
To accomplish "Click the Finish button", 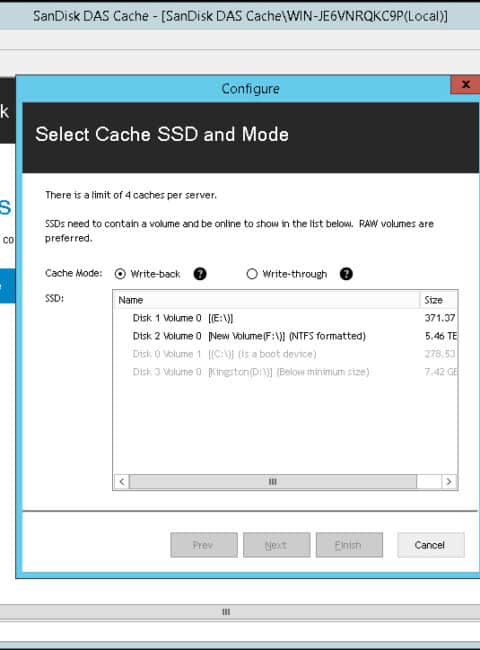I will [349, 545].
